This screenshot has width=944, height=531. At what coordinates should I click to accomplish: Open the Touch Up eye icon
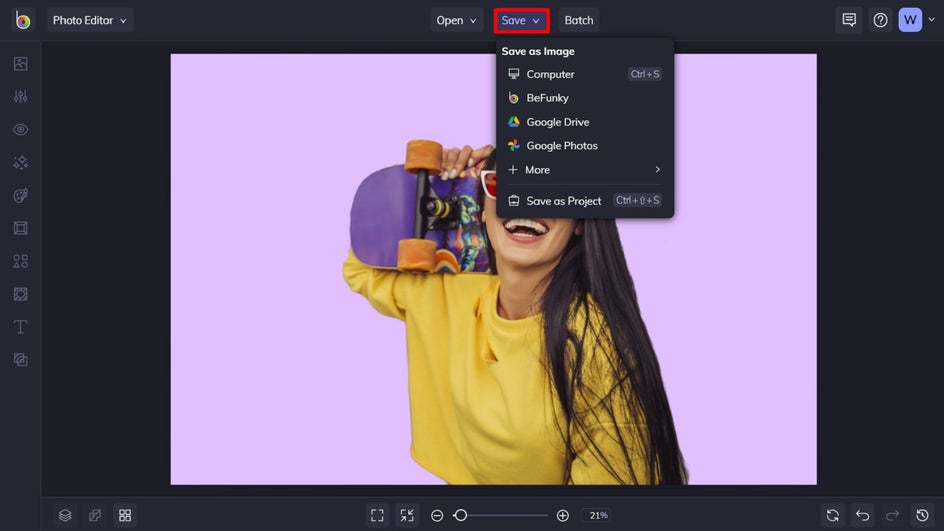pyautogui.click(x=20, y=130)
